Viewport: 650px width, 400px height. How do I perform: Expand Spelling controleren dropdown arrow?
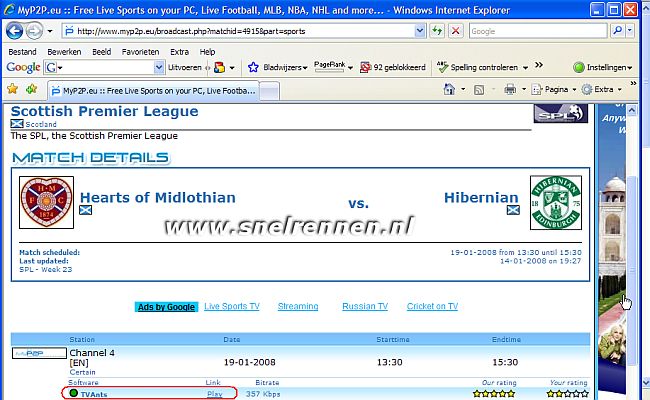[x=525, y=68]
